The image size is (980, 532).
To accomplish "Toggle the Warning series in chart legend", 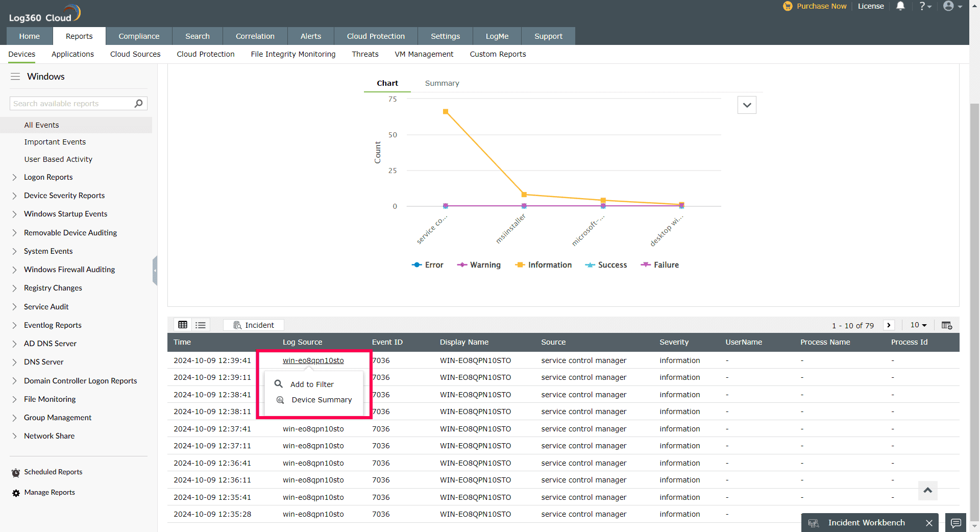I will tap(479, 265).
